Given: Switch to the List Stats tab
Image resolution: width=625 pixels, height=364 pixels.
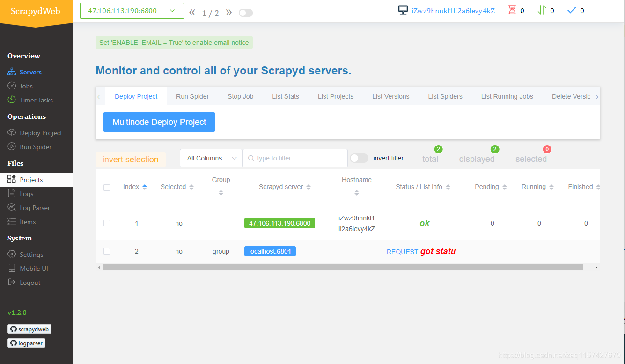Looking at the screenshot, I should coord(286,96).
